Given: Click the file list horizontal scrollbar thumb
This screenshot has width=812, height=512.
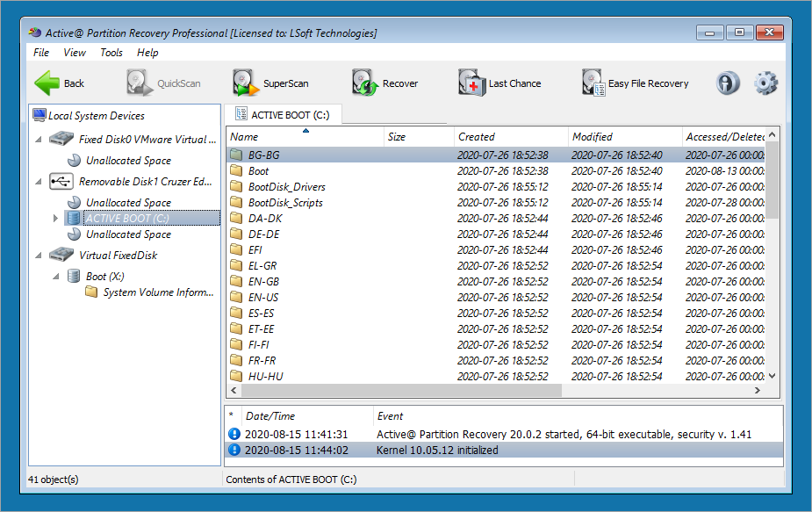Looking at the screenshot, I should coord(401,390).
